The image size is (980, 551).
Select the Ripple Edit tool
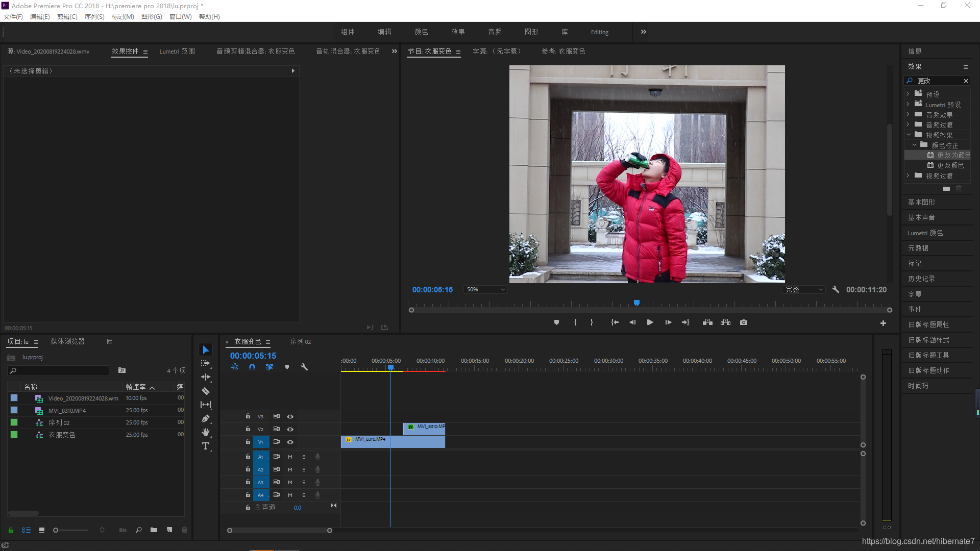pyautogui.click(x=206, y=377)
